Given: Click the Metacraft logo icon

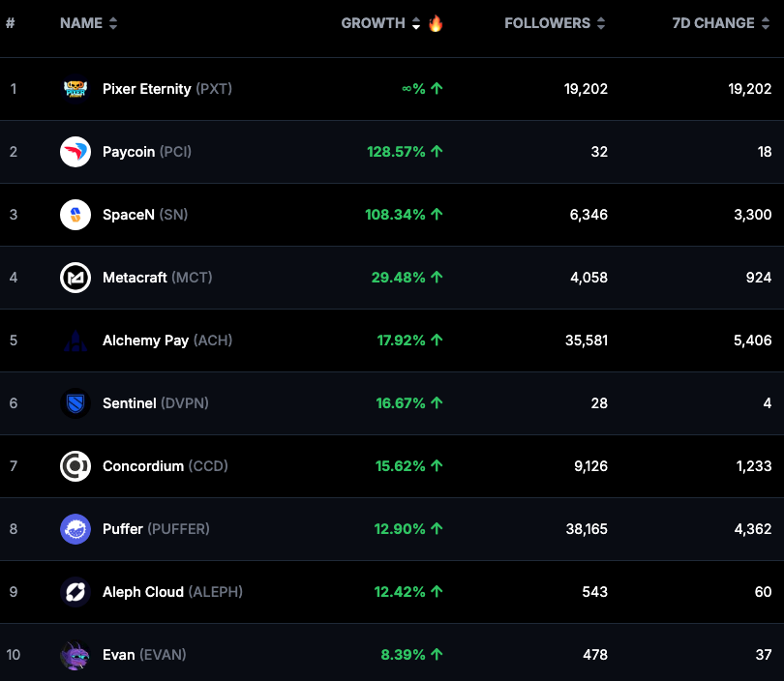Looking at the screenshot, I should [75, 278].
